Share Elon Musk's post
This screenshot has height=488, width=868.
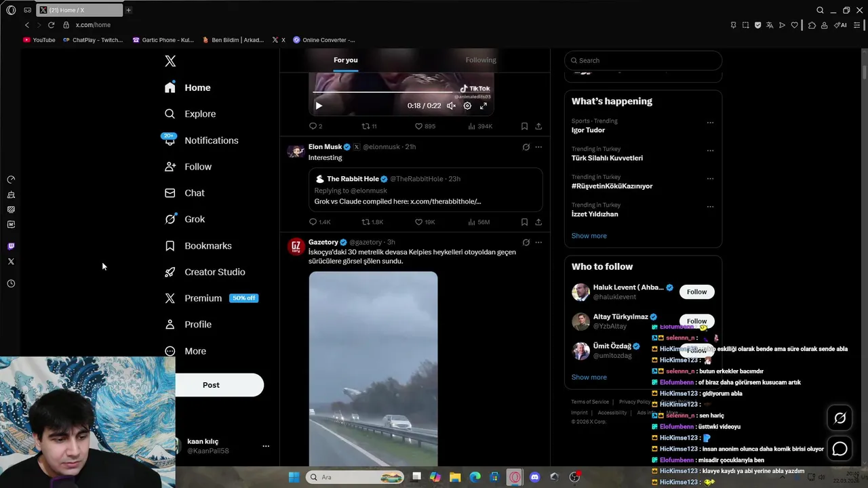pos(538,222)
